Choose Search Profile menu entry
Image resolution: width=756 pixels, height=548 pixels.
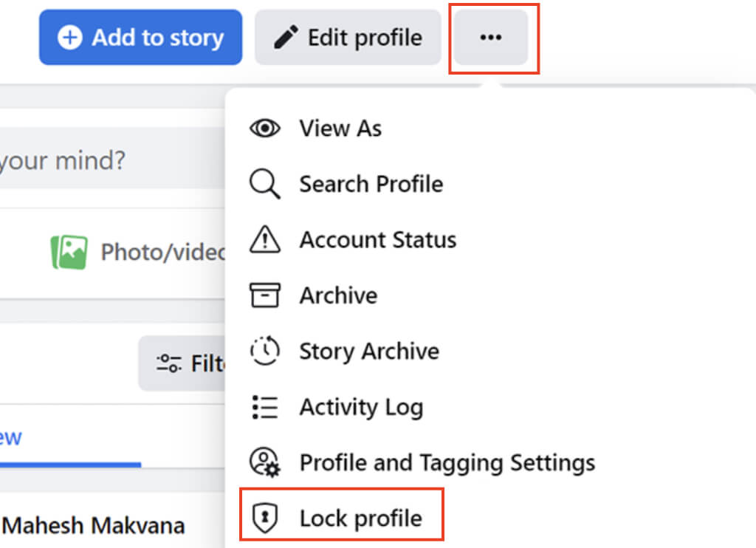371,185
